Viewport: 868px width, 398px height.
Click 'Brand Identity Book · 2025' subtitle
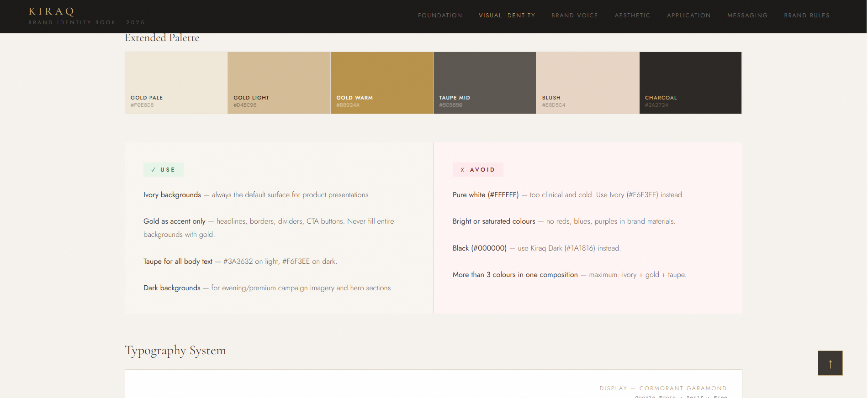pos(86,22)
